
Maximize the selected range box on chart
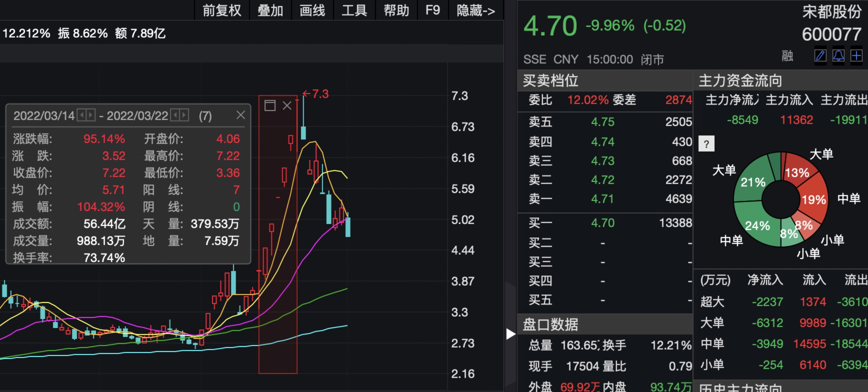270,106
